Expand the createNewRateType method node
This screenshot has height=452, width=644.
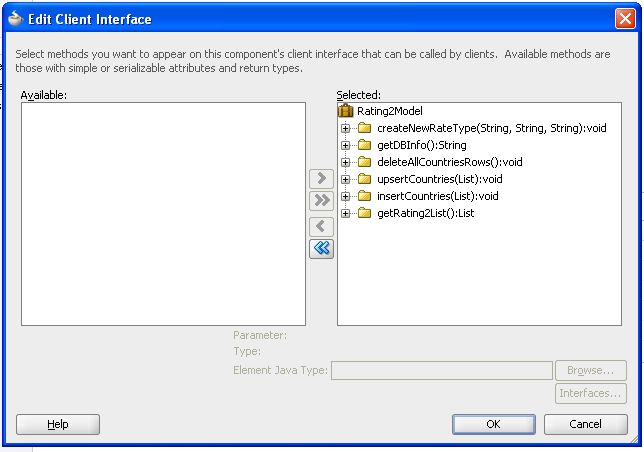click(x=346, y=128)
